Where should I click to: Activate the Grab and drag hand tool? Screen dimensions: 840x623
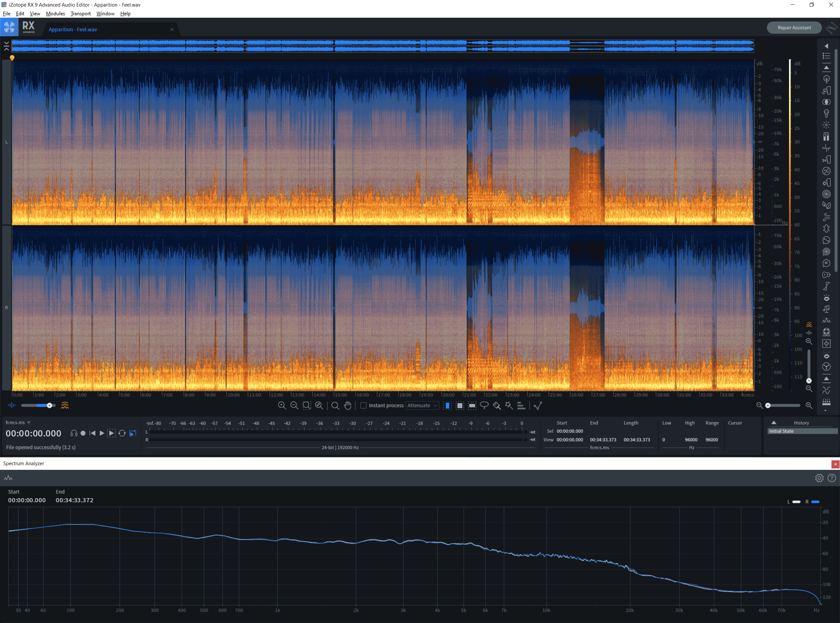coord(348,405)
